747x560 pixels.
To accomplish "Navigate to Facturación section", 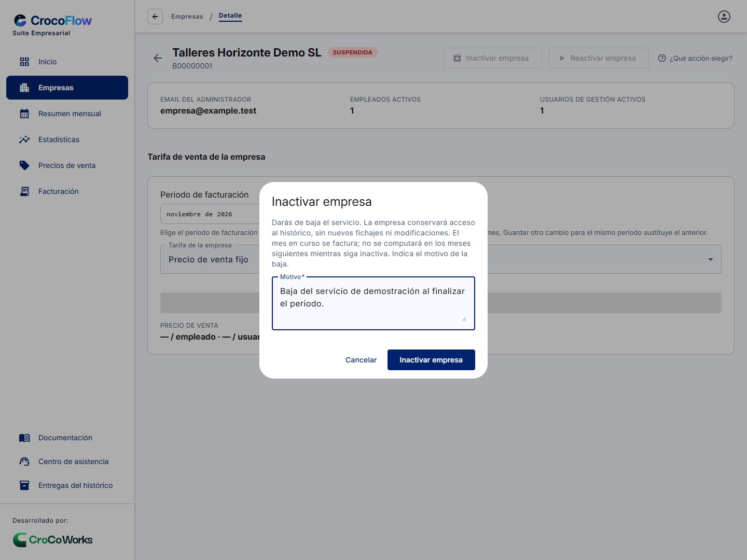I will 67,191.
